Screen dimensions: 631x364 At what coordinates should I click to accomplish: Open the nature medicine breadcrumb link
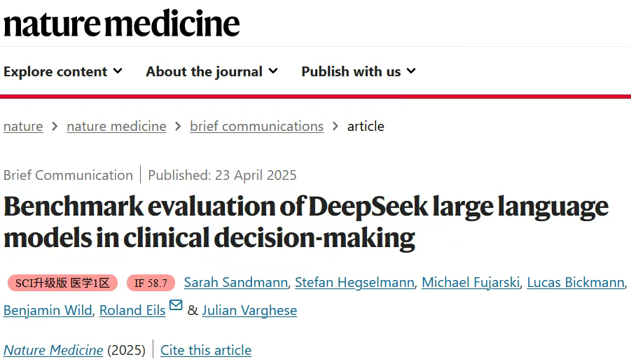[x=116, y=126]
